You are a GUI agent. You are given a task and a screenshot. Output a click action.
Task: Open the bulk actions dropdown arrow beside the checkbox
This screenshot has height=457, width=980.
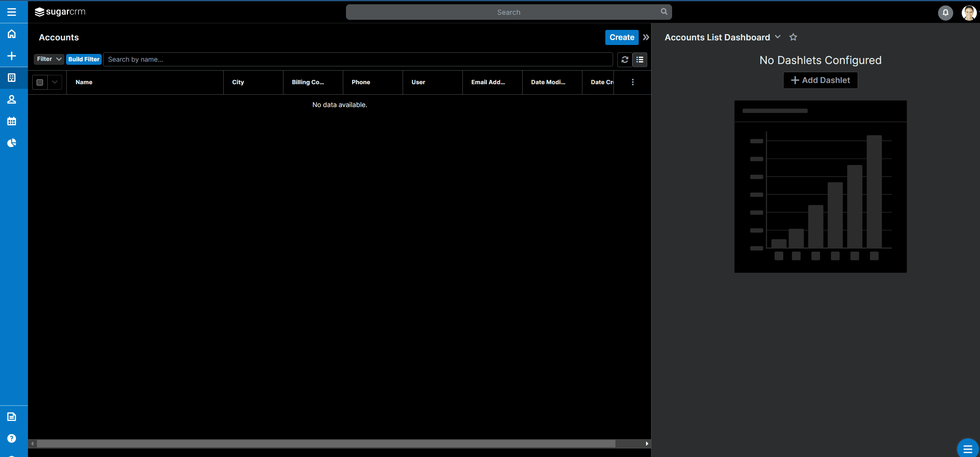[55, 82]
